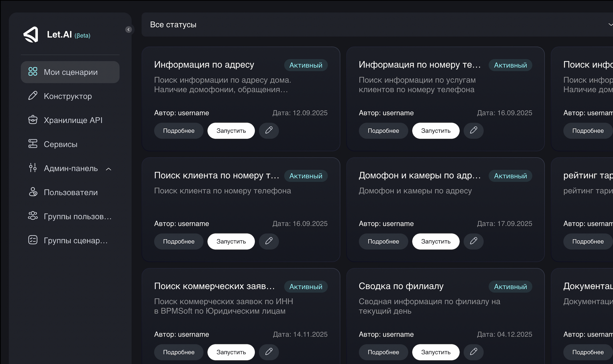Open Пользователи admin page
Screen dimensions: 613x364
pos(70,192)
